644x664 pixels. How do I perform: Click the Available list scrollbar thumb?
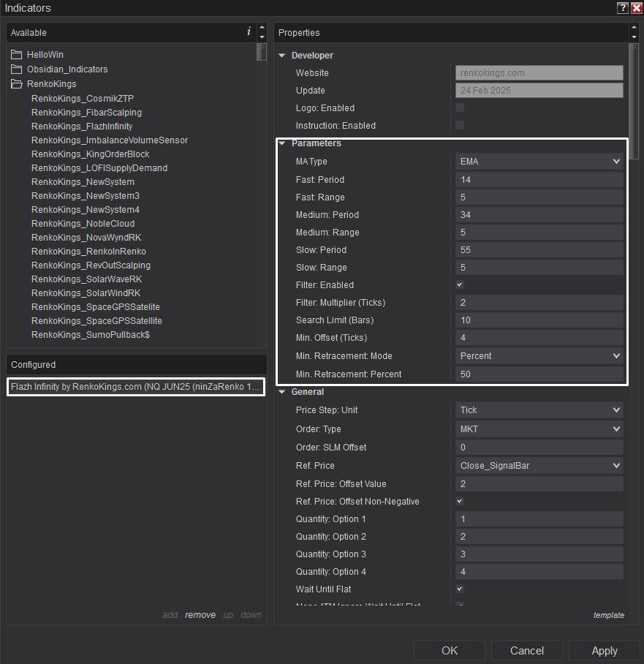[x=262, y=53]
